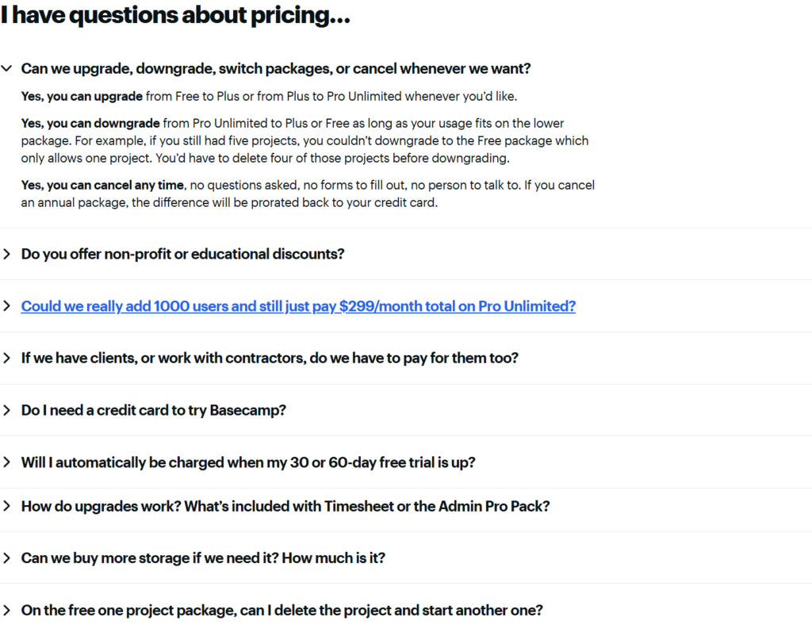Click the chevron icon next to the storage question

(6, 558)
